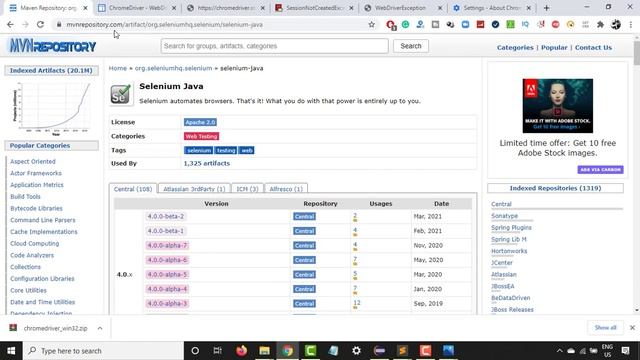Image resolution: width=640 pixels, height=360 pixels.
Task: Click the Indexed Artifacts growth chart
Action: (51, 108)
